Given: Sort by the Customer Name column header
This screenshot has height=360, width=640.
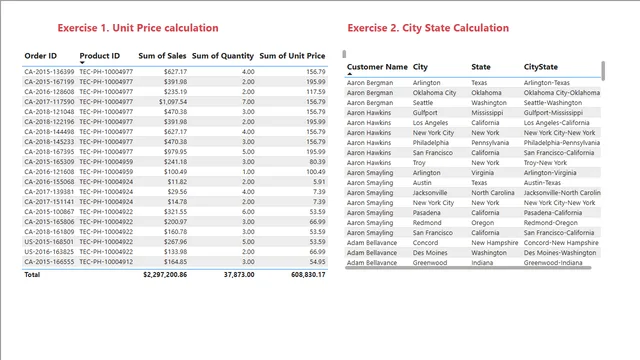Looking at the screenshot, I should point(377,67).
